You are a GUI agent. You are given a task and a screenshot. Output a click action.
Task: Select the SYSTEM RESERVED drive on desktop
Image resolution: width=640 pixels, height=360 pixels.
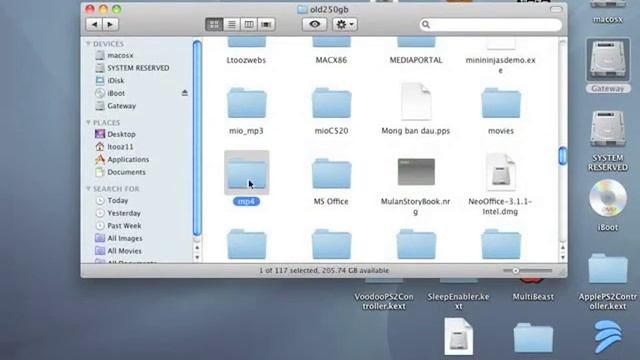[x=608, y=129]
